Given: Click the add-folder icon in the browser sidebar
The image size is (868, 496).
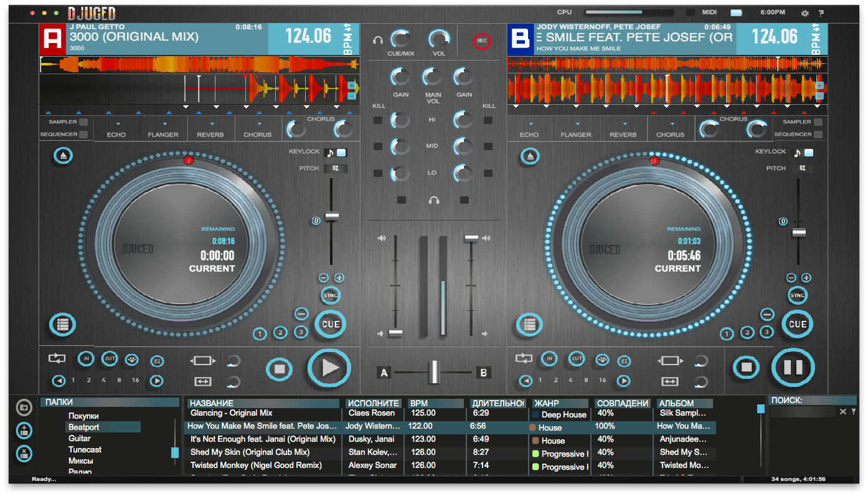Looking at the screenshot, I should 24,408.
